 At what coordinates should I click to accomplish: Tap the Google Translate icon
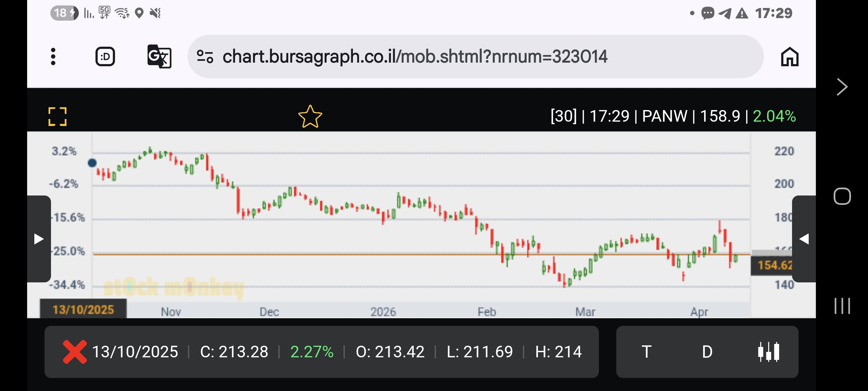(x=159, y=56)
